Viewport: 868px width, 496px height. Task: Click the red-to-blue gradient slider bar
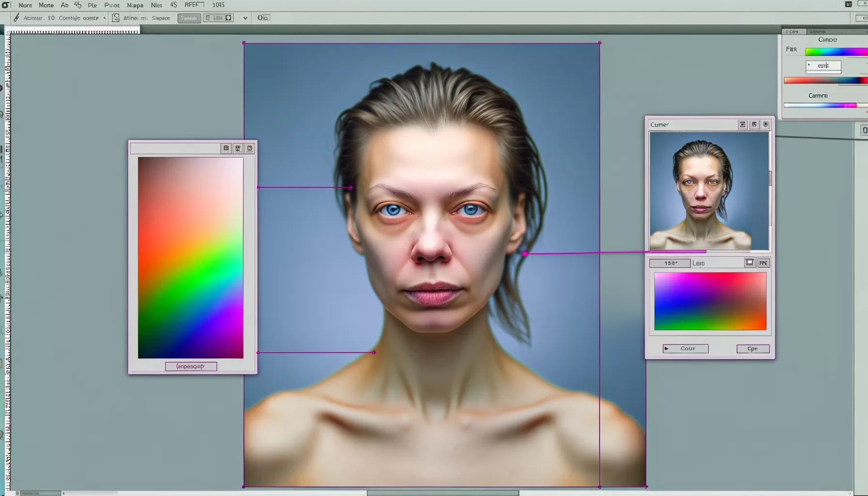coord(826,80)
